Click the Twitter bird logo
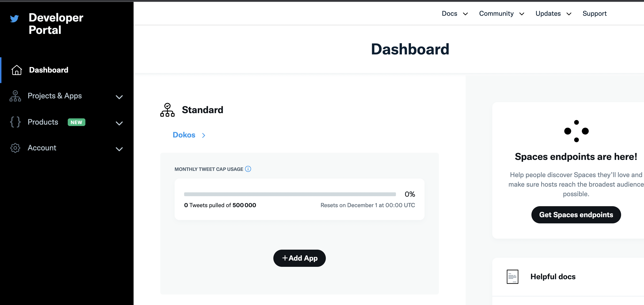The height and width of the screenshot is (305, 644). [x=15, y=19]
